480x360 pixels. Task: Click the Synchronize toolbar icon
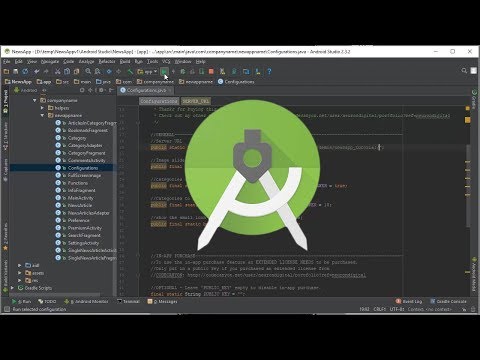pos(25,71)
